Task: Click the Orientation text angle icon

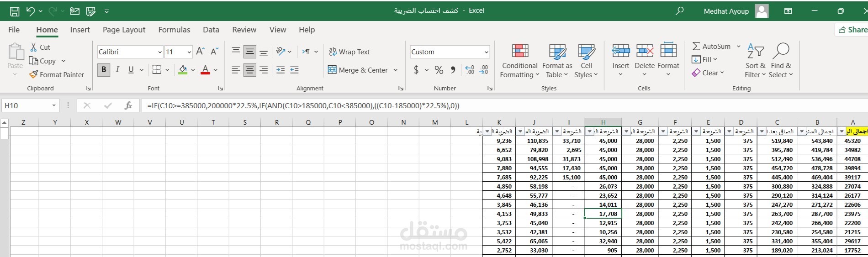Action: click(281, 52)
